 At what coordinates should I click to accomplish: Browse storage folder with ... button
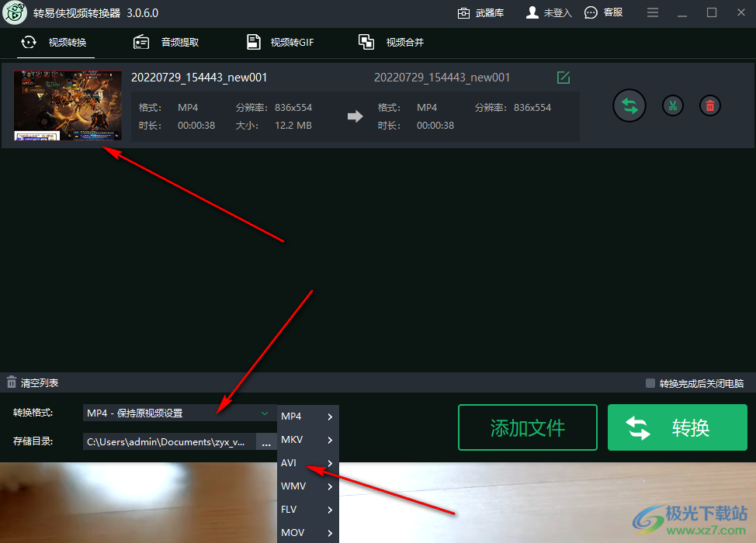point(266,442)
